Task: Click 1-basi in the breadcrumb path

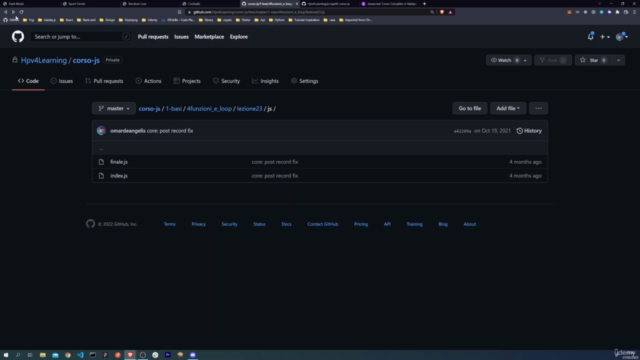Action: 173,109
